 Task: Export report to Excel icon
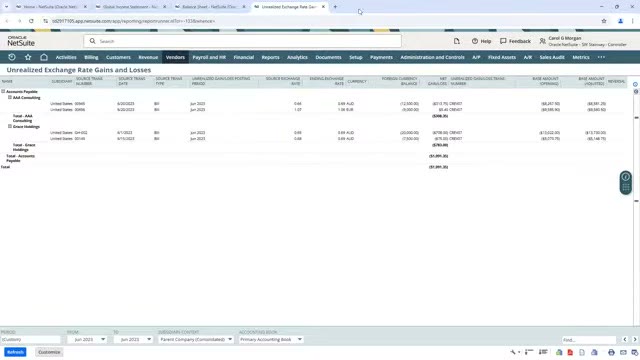559,352
